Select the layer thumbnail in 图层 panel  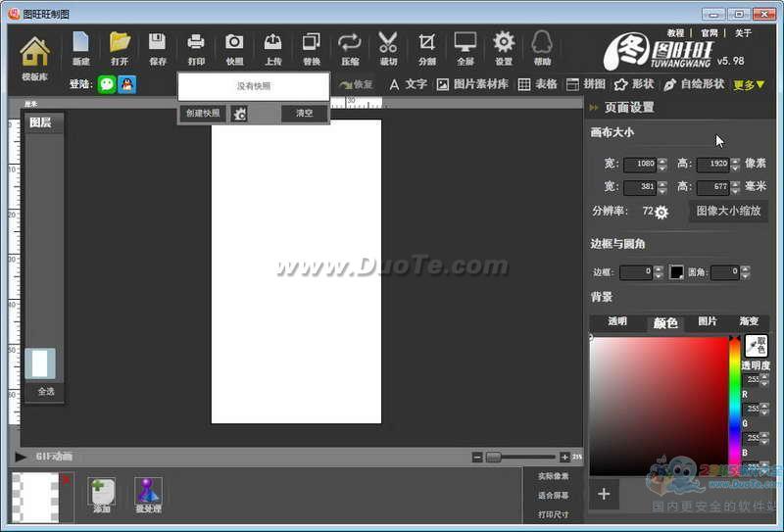(x=40, y=363)
